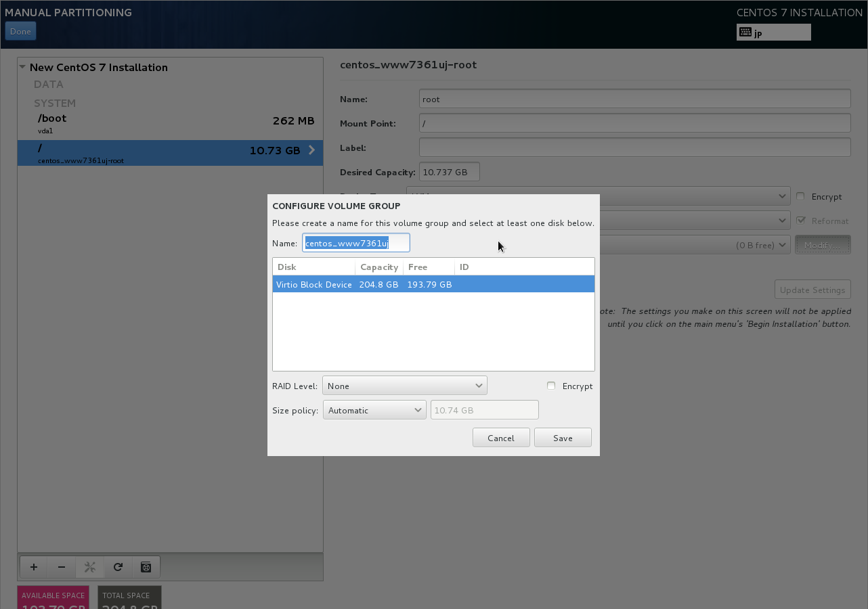Image resolution: width=868 pixels, height=609 pixels.
Task: Select the Virtio Block Device disk row
Action: pos(433,284)
